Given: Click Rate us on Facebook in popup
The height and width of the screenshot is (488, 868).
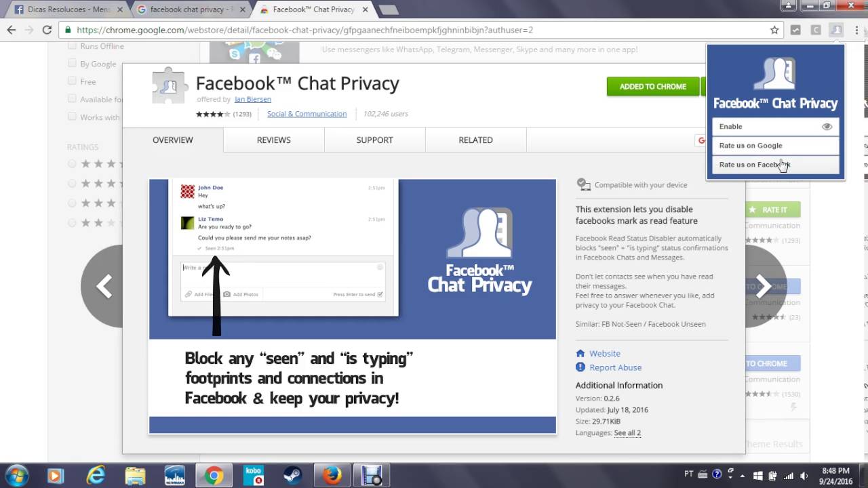Looking at the screenshot, I should (776, 165).
